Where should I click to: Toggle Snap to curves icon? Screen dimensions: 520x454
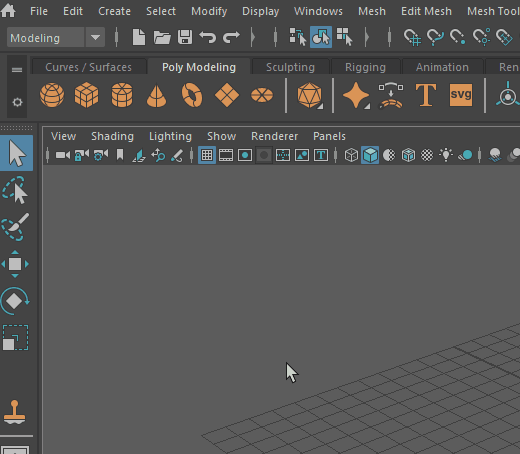(x=435, y=37)
